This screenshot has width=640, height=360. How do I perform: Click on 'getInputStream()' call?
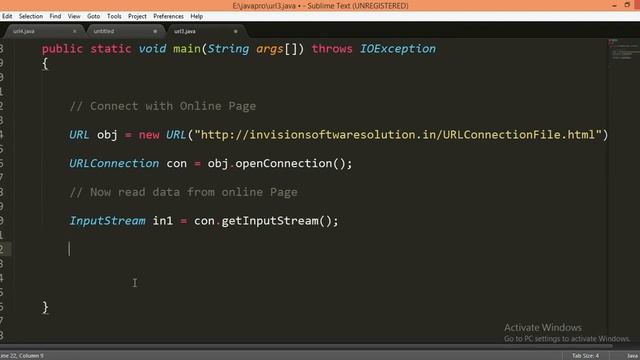pos(276,221)
